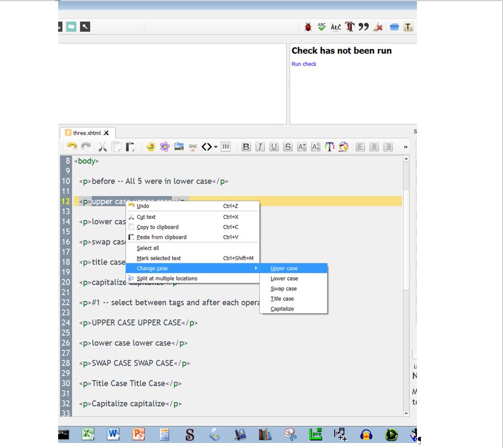Click the Align left icon
The height and width of the screenshot is (448, 503).
tap(360, 147)
